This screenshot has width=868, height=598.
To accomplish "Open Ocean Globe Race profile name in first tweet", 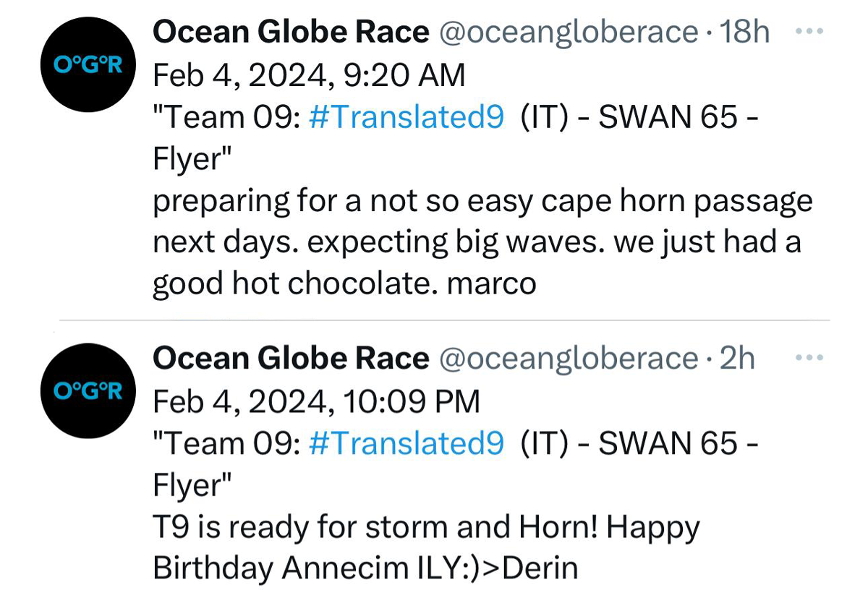I will [x=291, y=33].
